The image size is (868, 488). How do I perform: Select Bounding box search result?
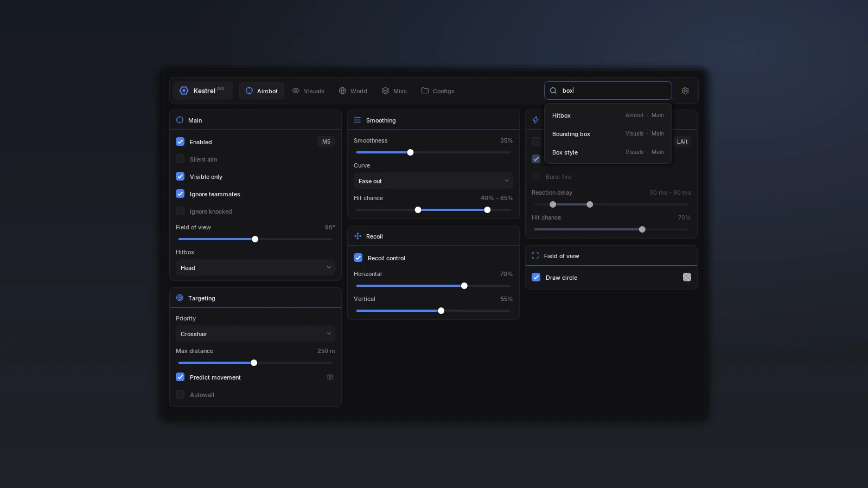pyautogui.click(x=608, y=134)
